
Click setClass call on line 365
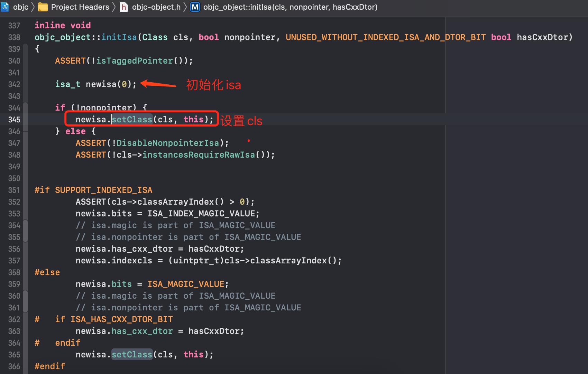[132, 355]
